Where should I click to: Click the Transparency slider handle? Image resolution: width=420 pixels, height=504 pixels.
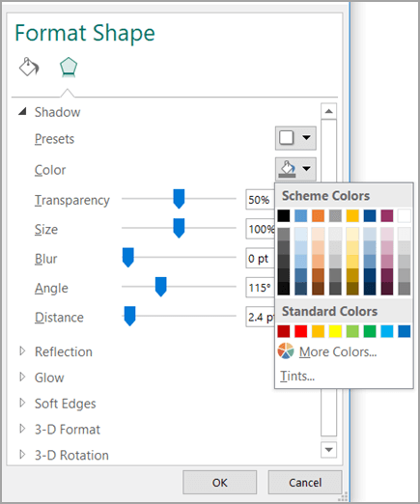tap(179, 199)
